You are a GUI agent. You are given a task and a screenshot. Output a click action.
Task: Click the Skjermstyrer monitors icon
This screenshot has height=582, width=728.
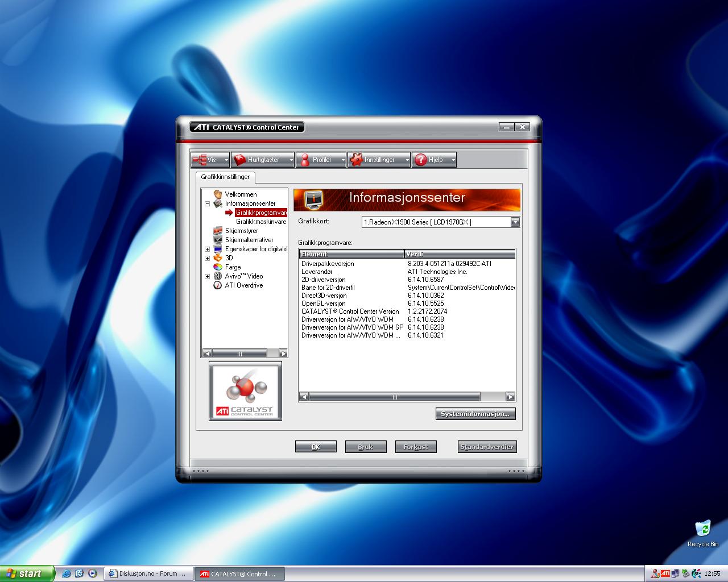[x=217, y=231]
